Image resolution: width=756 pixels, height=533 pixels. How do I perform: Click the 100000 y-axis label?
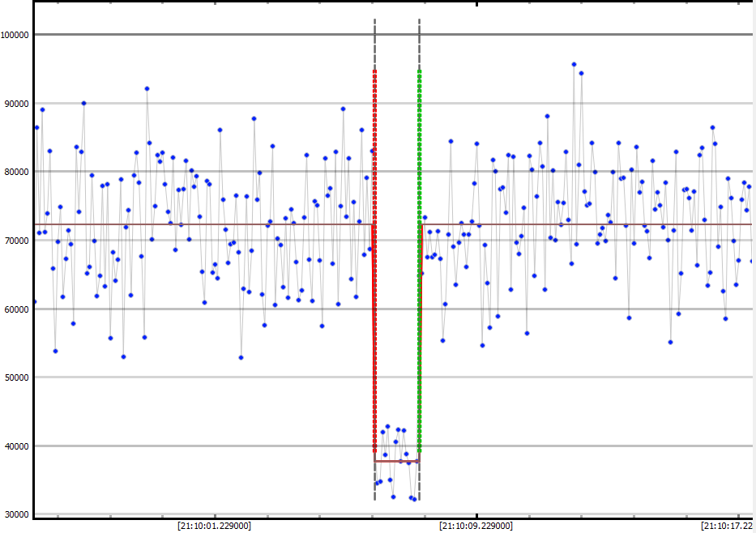pyautogui.click(x=15, y=35)
